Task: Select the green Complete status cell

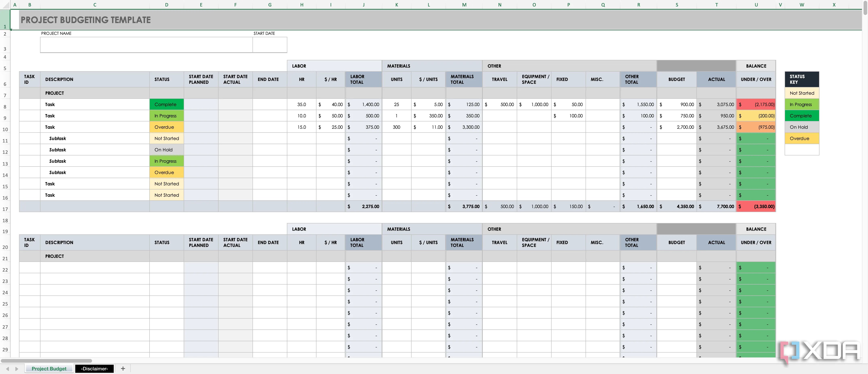Action: 167,104
